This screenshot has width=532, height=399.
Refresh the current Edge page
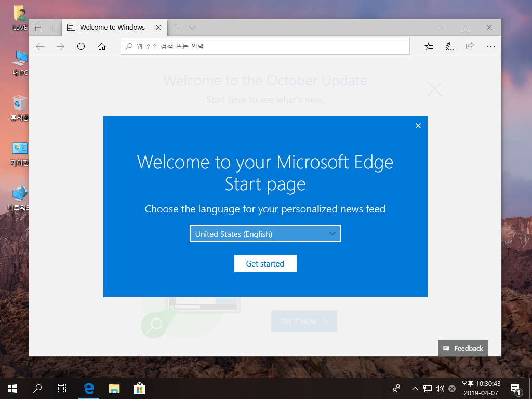coord(81,46)
